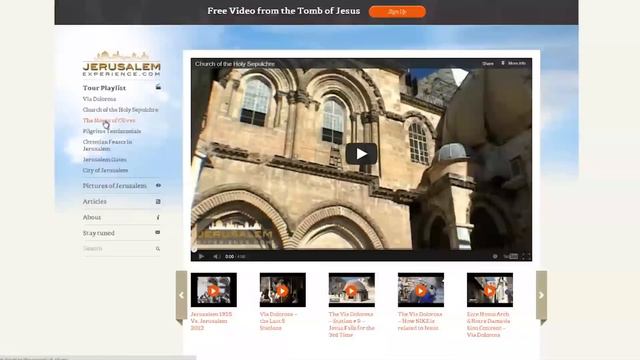The height and width of the screenshot is (360, 640).
Task: Show next videos with right carousel arrow
Action: 541,296
